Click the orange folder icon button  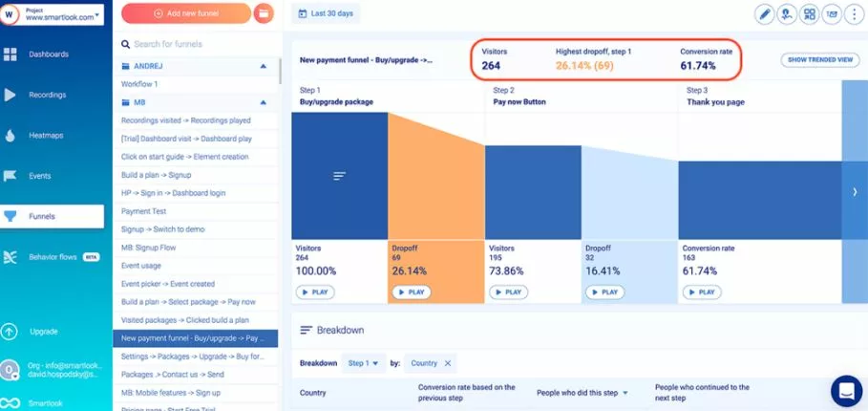click(264, 13)
